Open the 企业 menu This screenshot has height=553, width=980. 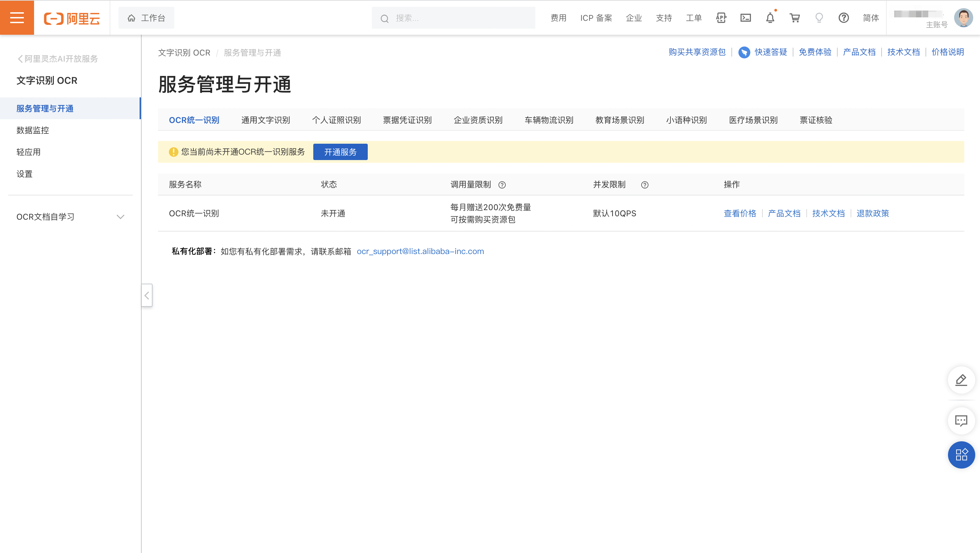pyautogui.click(x=634, y=18)
